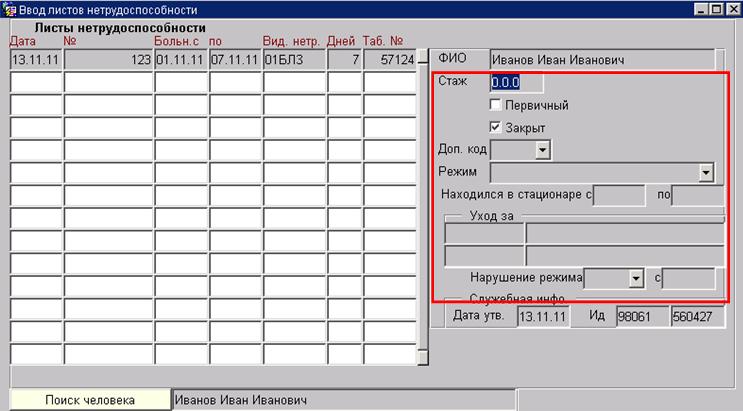Open the Доп. код dropdown
Image resolution: width=743 pixels, height=411 pixels.
543,150
